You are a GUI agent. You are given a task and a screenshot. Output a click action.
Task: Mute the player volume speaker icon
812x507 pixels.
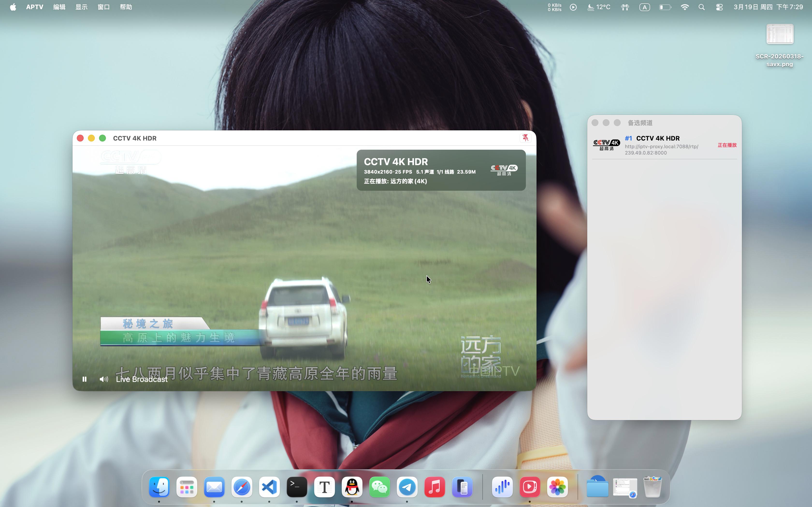(x=104, y=379)
